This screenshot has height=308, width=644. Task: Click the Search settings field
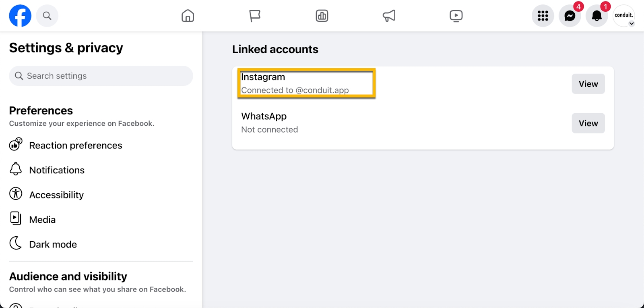tap(101, 76)
